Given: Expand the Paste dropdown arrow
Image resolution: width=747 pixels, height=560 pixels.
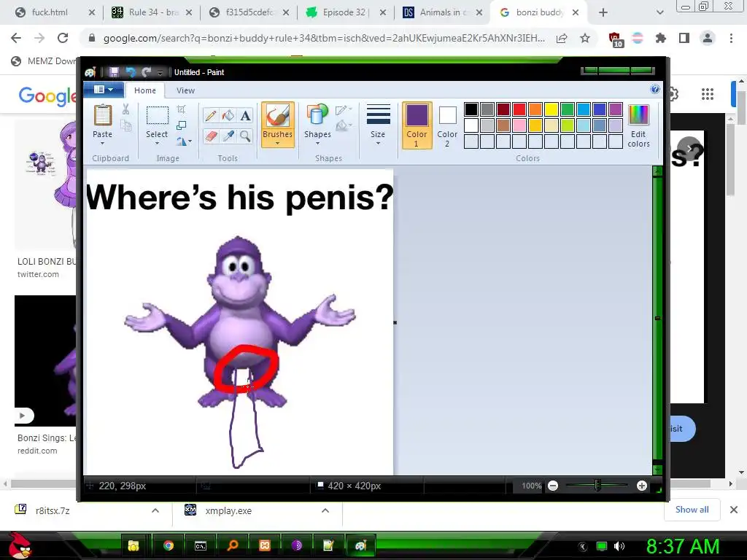Looking at the screenshot, I should [x=102, y=144].
